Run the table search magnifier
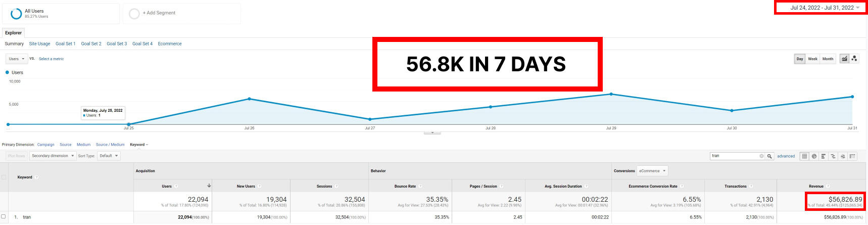 coord(769,156)
